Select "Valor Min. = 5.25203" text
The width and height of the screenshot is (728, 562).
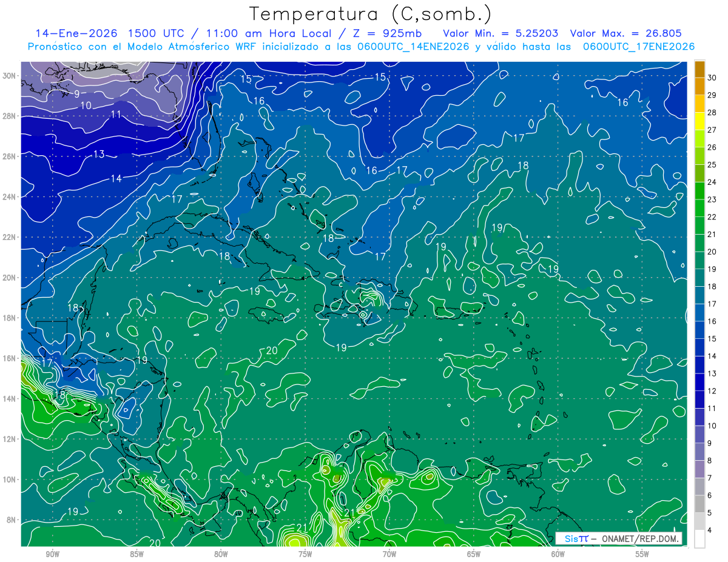pyautogui.click(x=501, y=34)
